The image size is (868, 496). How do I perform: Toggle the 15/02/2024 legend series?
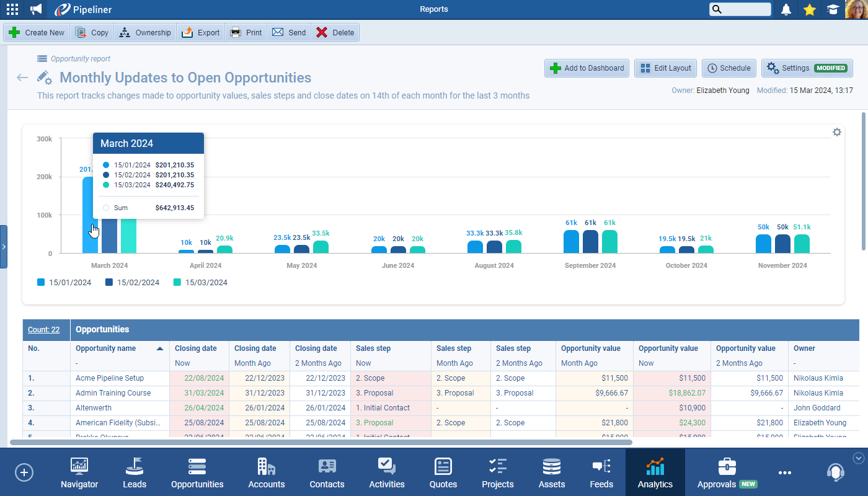[x=132, y=283]
